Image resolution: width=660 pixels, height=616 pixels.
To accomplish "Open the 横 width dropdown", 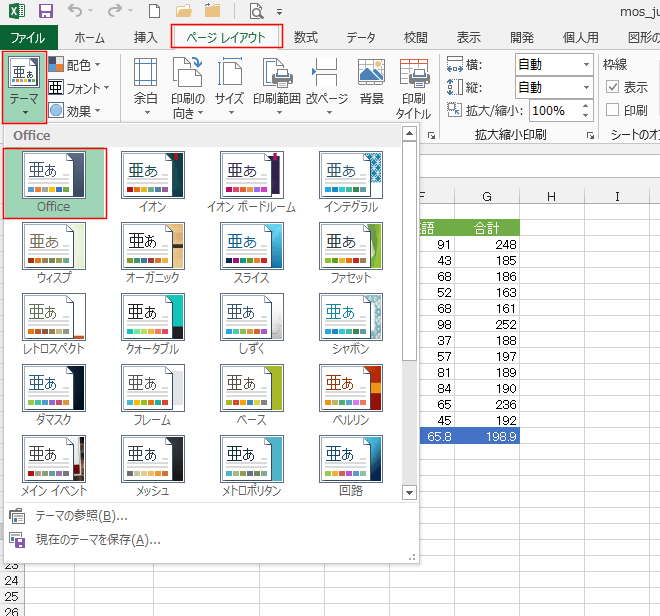I will [x=586, y=64].
